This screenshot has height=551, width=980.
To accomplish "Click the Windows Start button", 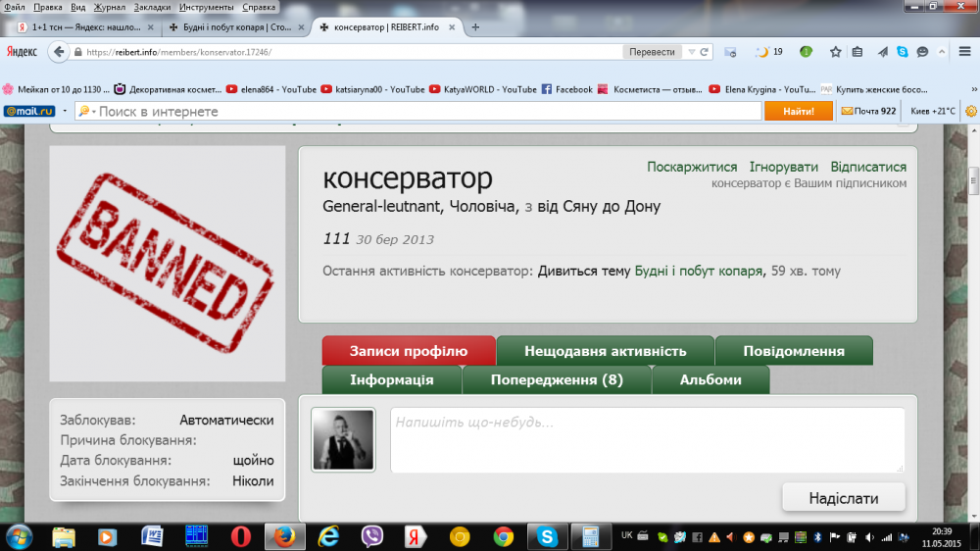I will (20, 536).
